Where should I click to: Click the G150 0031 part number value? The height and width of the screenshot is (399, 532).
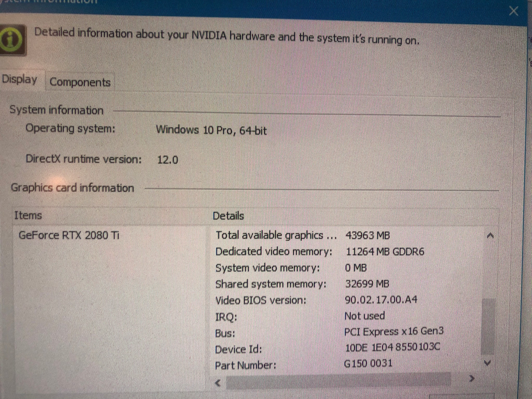coord(368,363)
